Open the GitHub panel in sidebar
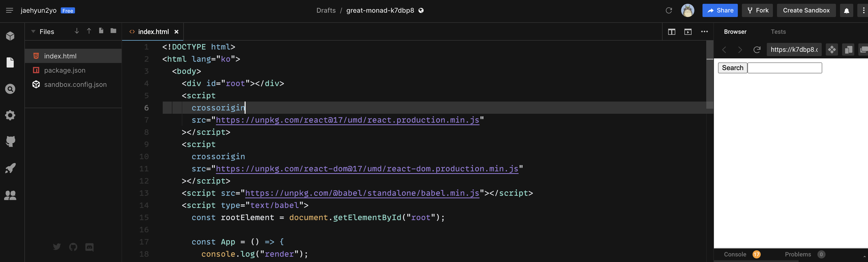The width and height of the screenshot is (868, 262). (10, 142)
